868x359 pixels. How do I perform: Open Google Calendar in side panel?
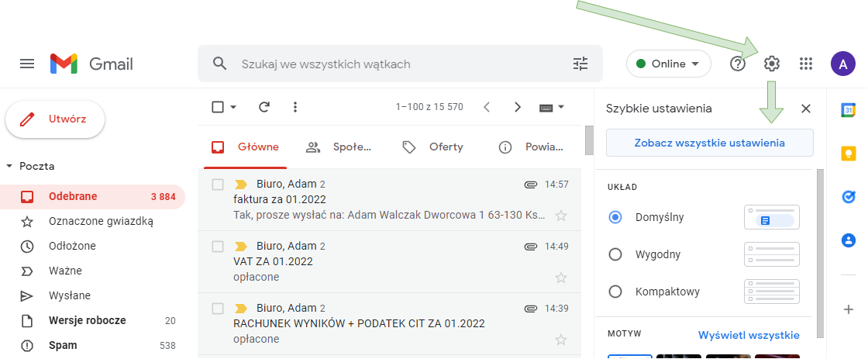pos(849,110)
